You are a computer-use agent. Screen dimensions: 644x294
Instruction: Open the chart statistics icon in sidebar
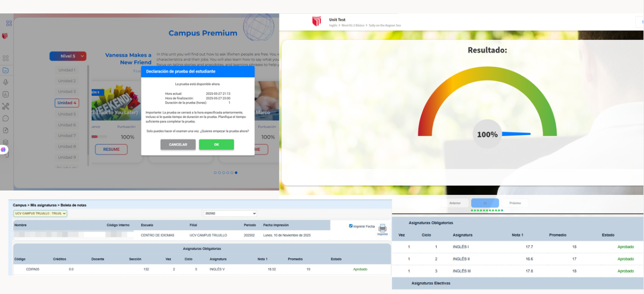(5, 94)
